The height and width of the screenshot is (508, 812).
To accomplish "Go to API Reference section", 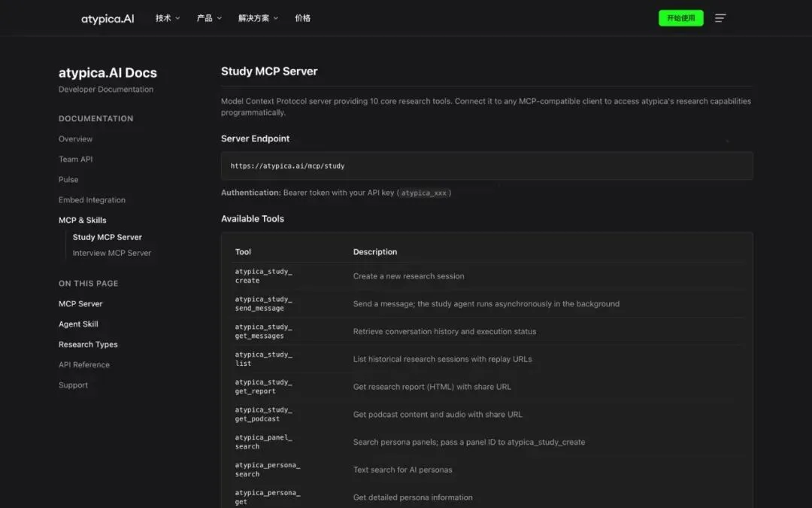I will (x=84, y=364).
